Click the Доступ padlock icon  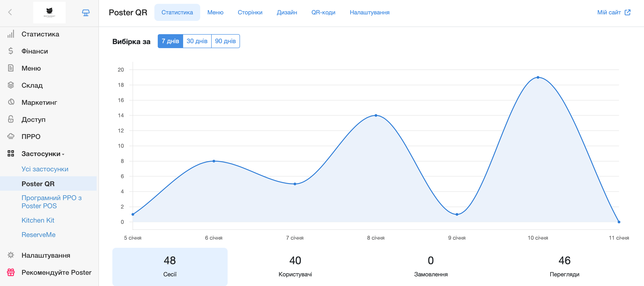pos(11,119)
